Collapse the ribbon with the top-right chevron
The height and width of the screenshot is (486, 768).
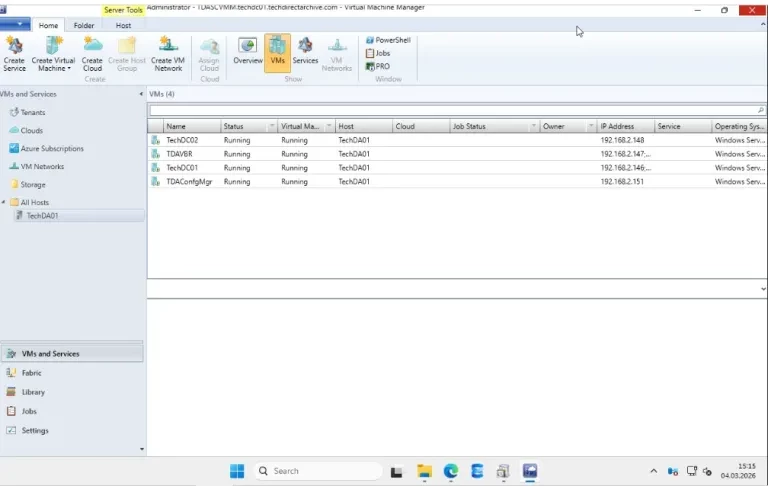pos(763,24)
